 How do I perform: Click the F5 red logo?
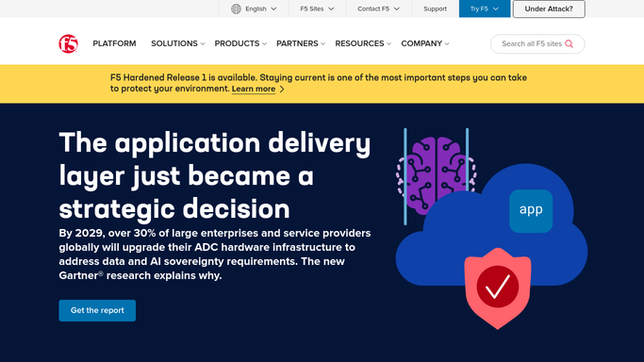68,43
